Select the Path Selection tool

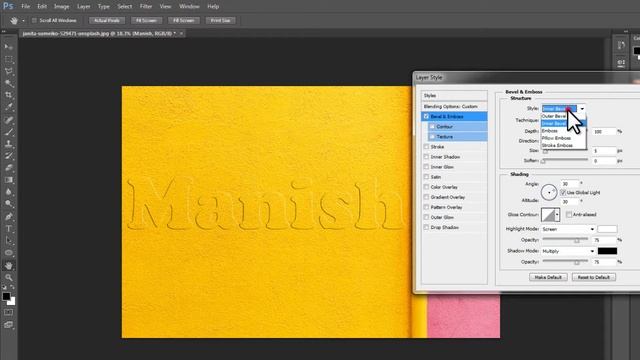[9, 240]
